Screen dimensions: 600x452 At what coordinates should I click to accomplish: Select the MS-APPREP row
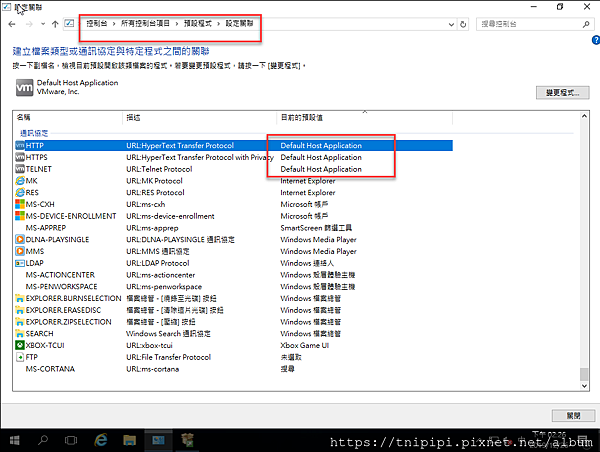pyautogui.click(x=233, y=228)
